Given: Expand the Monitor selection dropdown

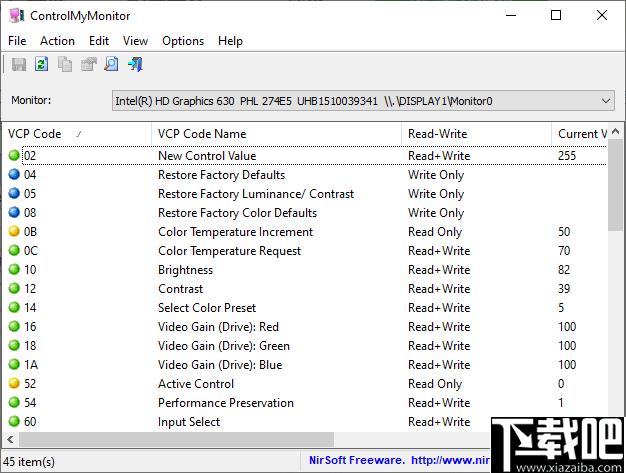Looking at the screenshot, I should tap(606, 101).
